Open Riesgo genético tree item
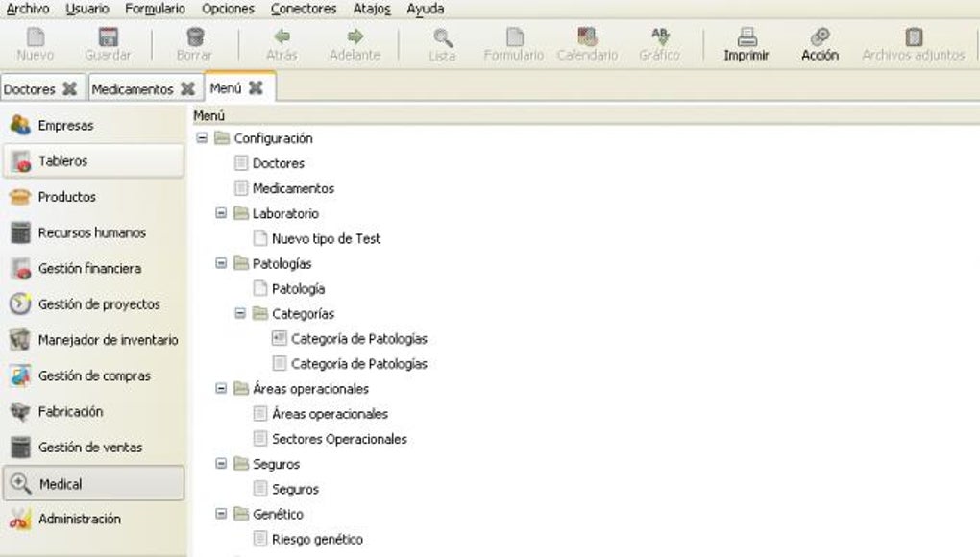Image resolution: width=980 pixels, height=557 pixels. click(317, 539)
